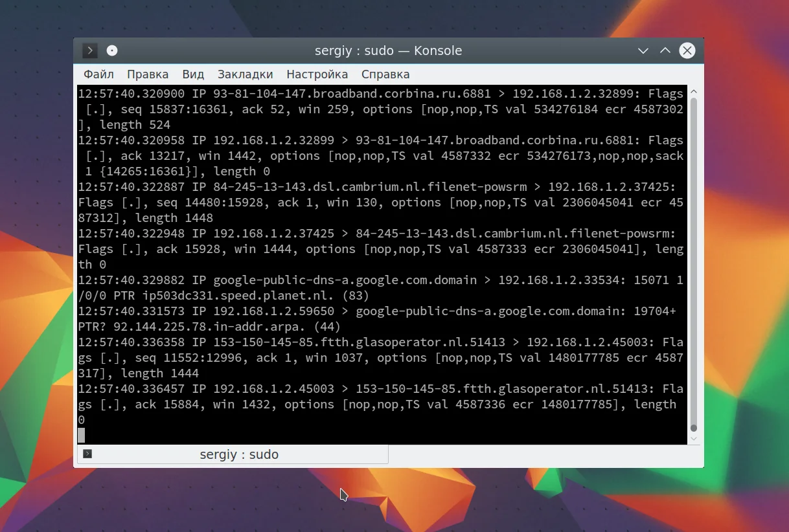Open the Вид menu

pos(193,74)
